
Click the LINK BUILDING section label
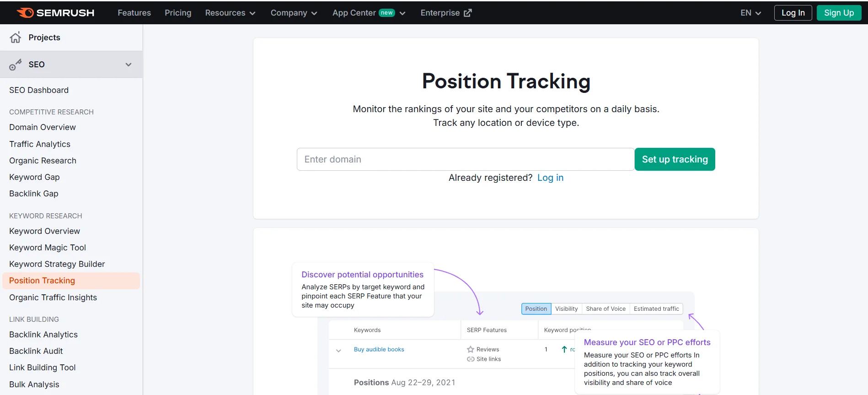pos(34,319)
